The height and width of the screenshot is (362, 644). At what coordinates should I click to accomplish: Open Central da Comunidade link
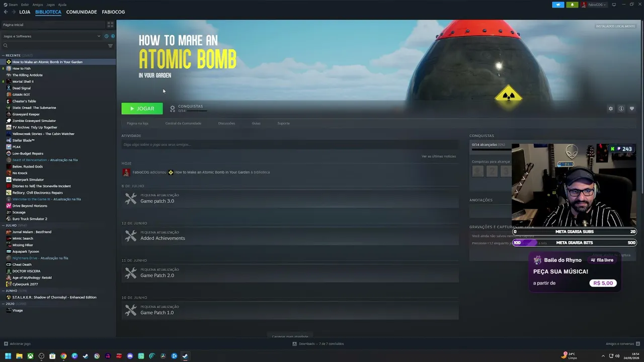[x=183, y=123]
